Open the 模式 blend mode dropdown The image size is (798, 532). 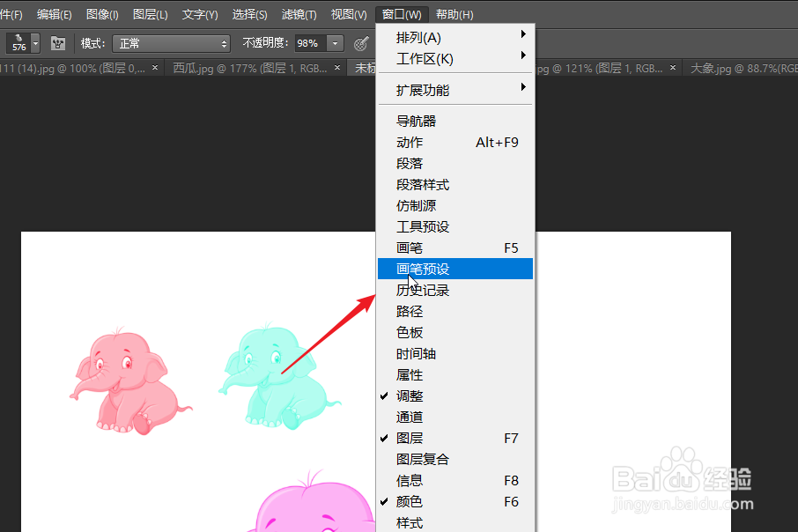[x=171, y=44]
